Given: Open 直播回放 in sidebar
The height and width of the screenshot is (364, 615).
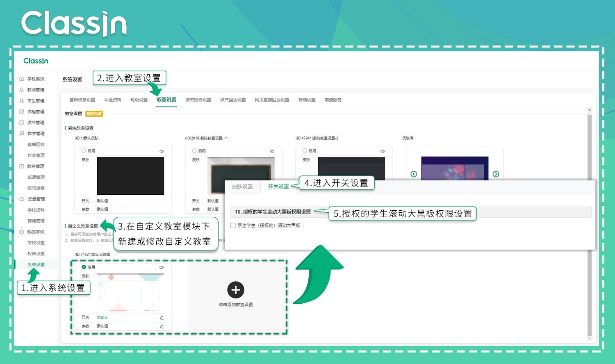Looking at the screenshot, I should coord(36,144).
